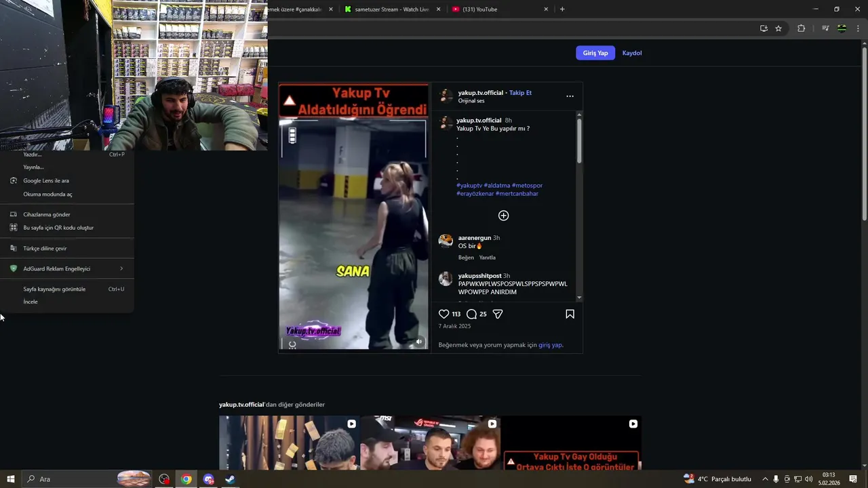Open the three men post thumbnail

tap(430, 443)
